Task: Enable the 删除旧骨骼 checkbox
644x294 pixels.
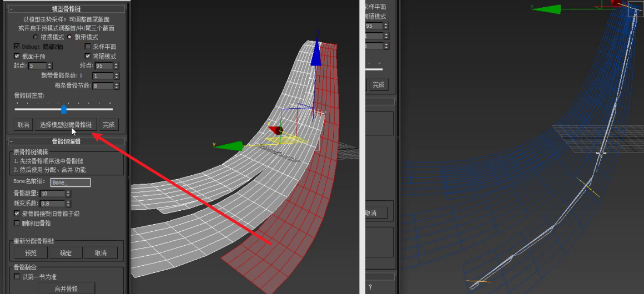Action: (17, 223)
